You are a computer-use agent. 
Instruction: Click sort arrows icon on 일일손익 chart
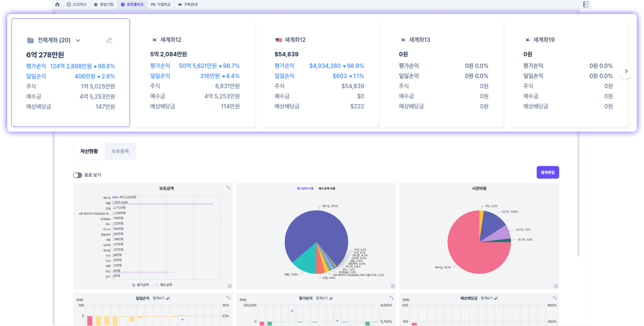click(228, 298)
